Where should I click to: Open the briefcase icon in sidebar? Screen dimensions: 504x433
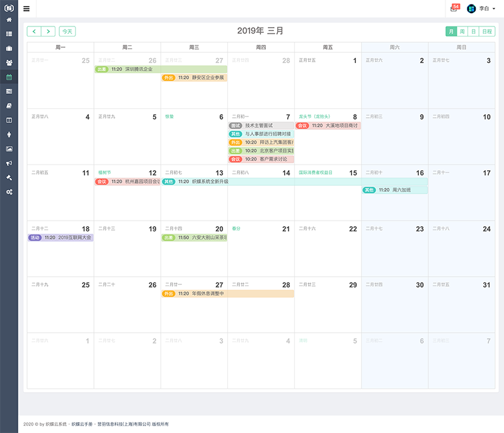[9, 48]
